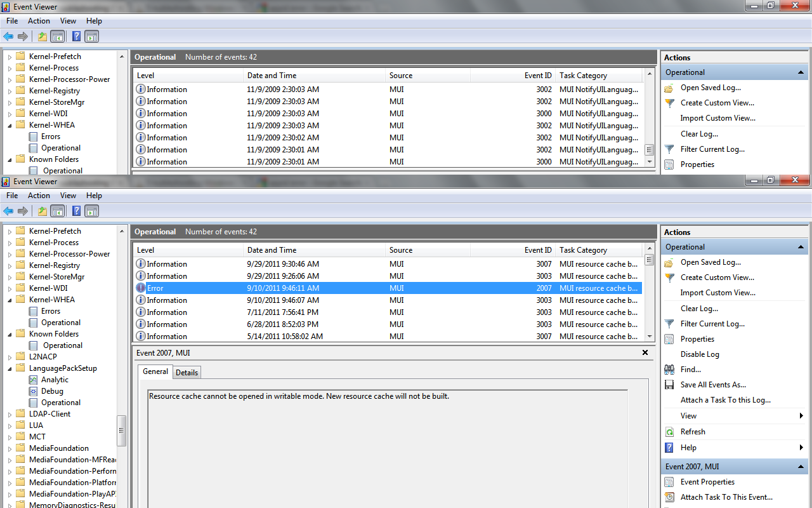Select the Operational log under LanguagePackSetup
812x508 pixels.
click(x=61, y=403)
